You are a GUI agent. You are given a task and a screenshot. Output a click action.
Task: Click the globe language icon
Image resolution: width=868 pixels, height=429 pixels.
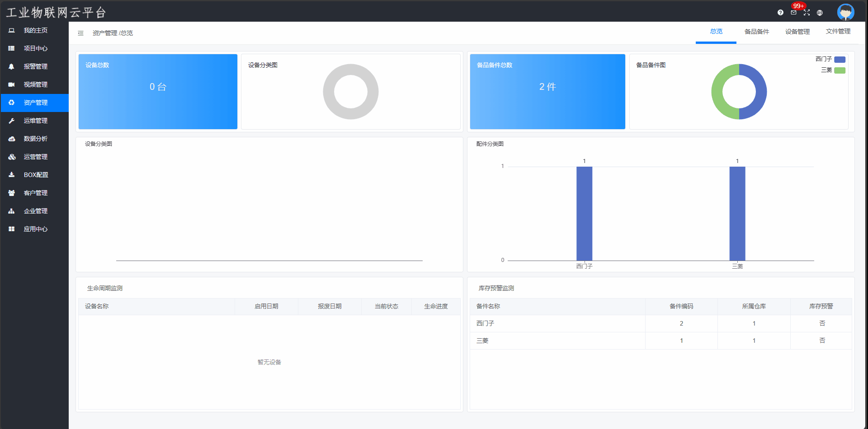tap(820, 13)
